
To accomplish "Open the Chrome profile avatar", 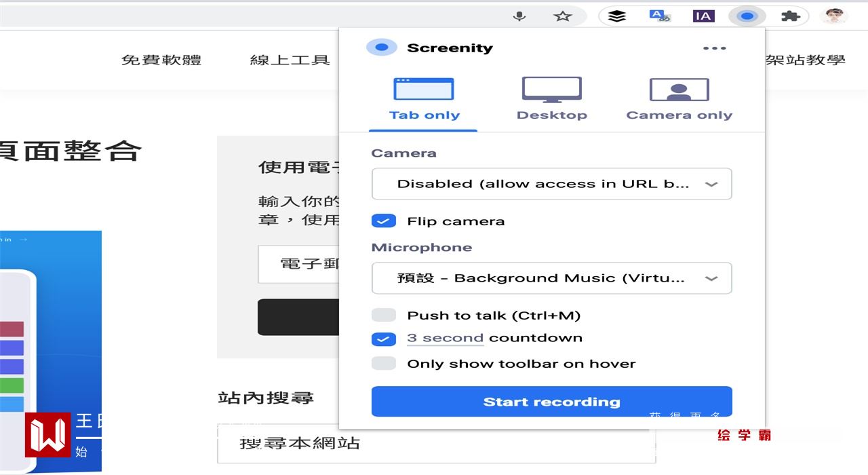I will 833,16.
